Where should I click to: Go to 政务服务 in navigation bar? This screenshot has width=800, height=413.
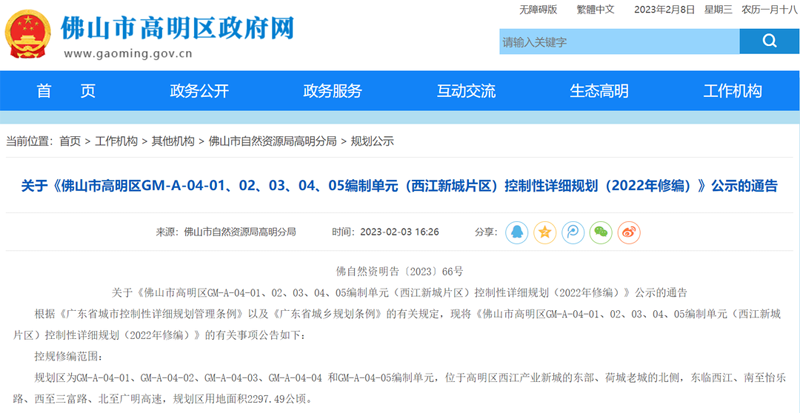point(332,91)
